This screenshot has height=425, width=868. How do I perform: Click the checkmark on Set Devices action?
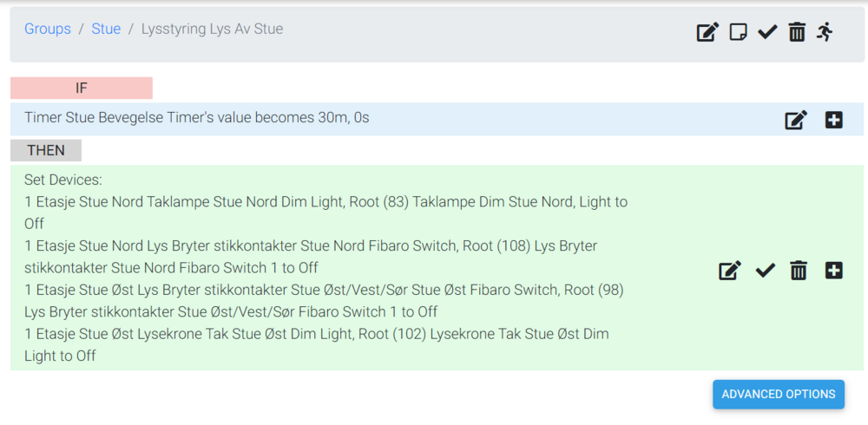(x=765, y=271)
